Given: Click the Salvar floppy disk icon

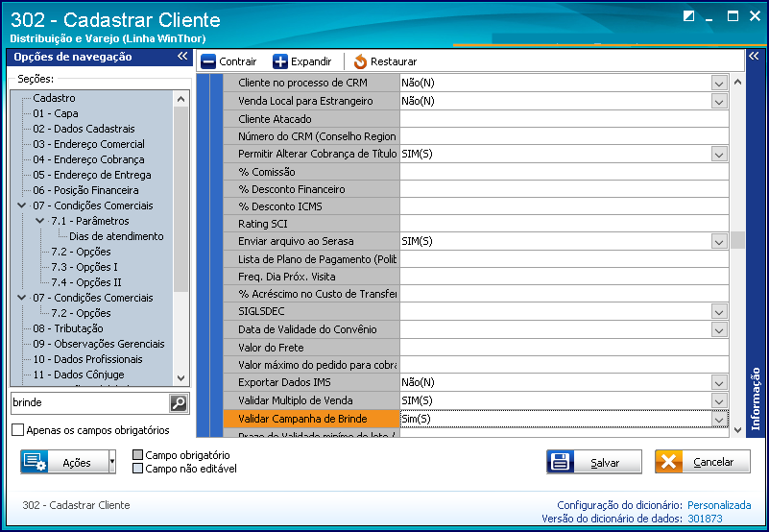Looking at the screenshot, I should (560, 462).
